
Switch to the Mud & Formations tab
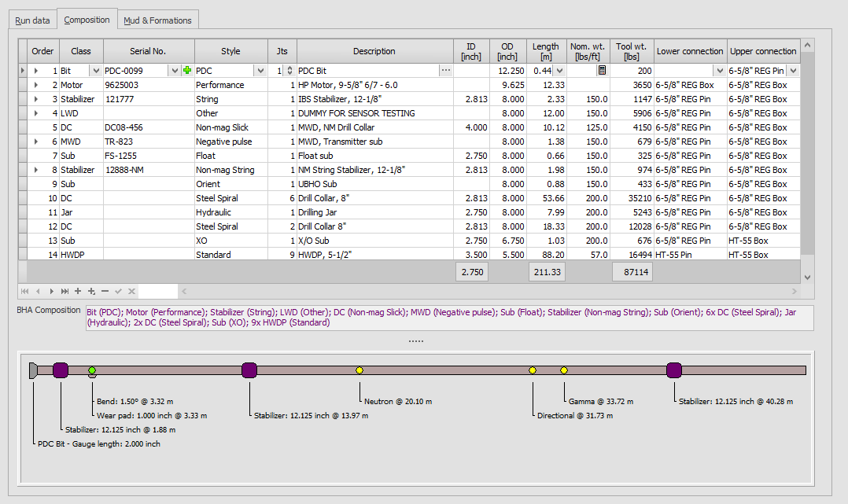coord(157,20)
